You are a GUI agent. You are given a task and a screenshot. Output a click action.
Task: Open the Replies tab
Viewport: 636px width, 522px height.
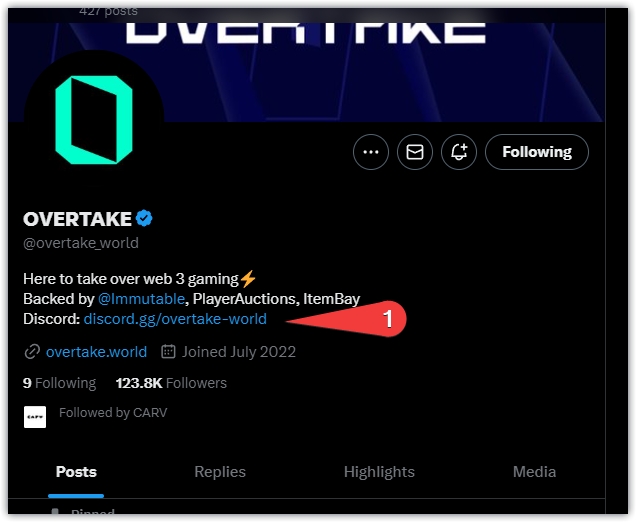(220, 472)
